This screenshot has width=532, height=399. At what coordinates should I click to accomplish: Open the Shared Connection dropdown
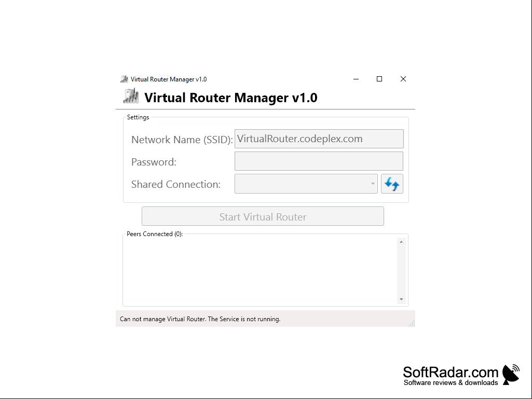(x=306, y=184)
